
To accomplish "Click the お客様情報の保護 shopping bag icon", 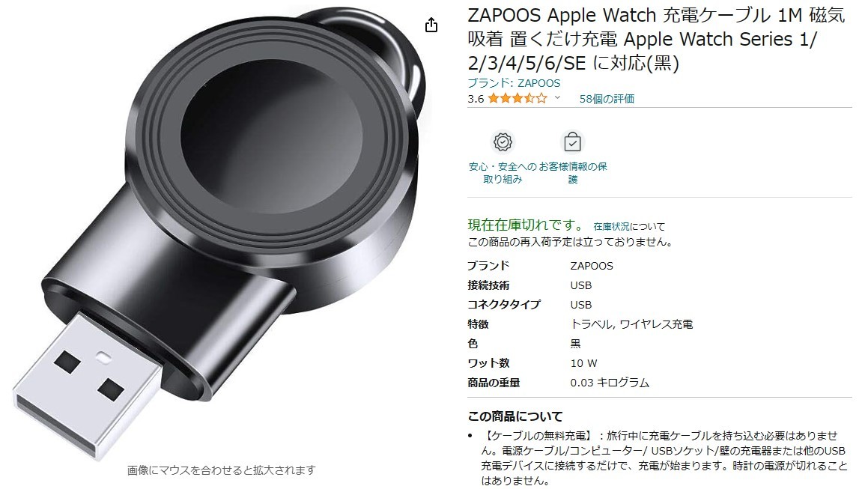I will coord(572,142).
